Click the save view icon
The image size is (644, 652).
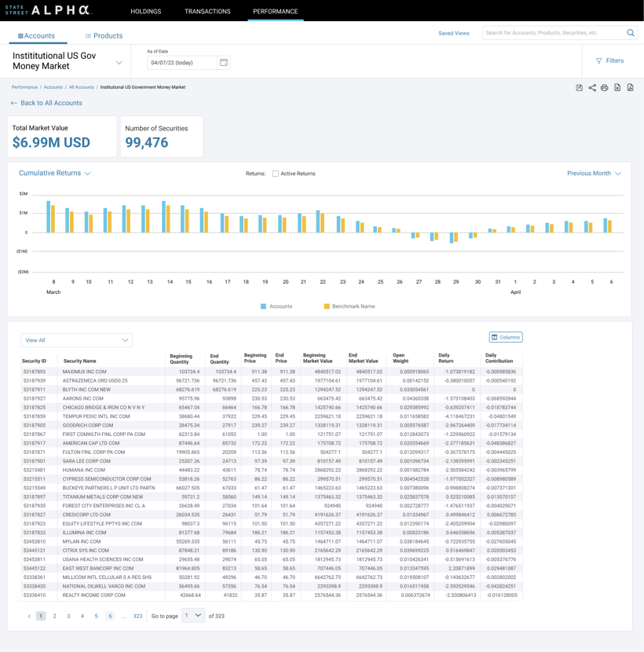580,88
